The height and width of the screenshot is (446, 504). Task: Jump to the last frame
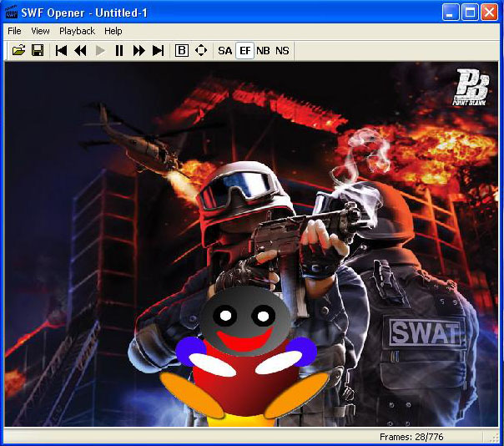158,50
